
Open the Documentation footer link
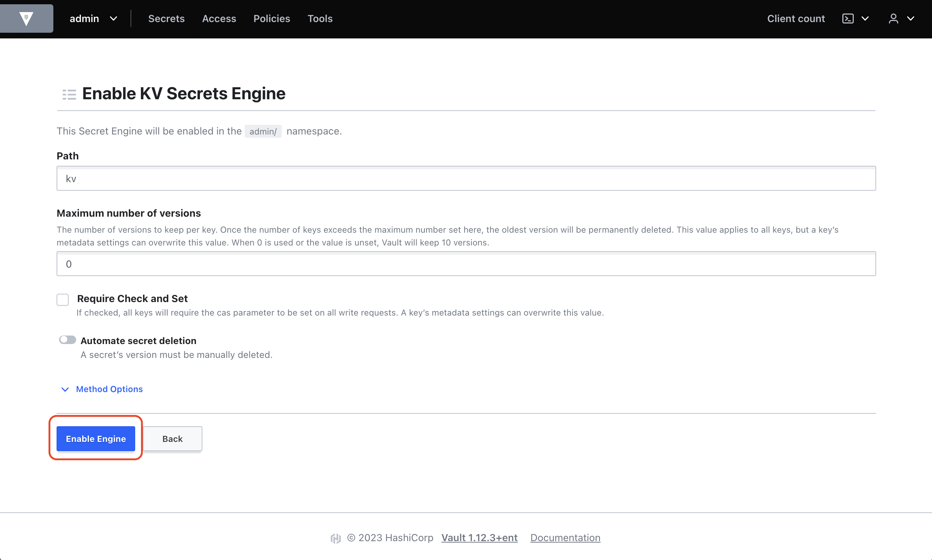point(565,538)
